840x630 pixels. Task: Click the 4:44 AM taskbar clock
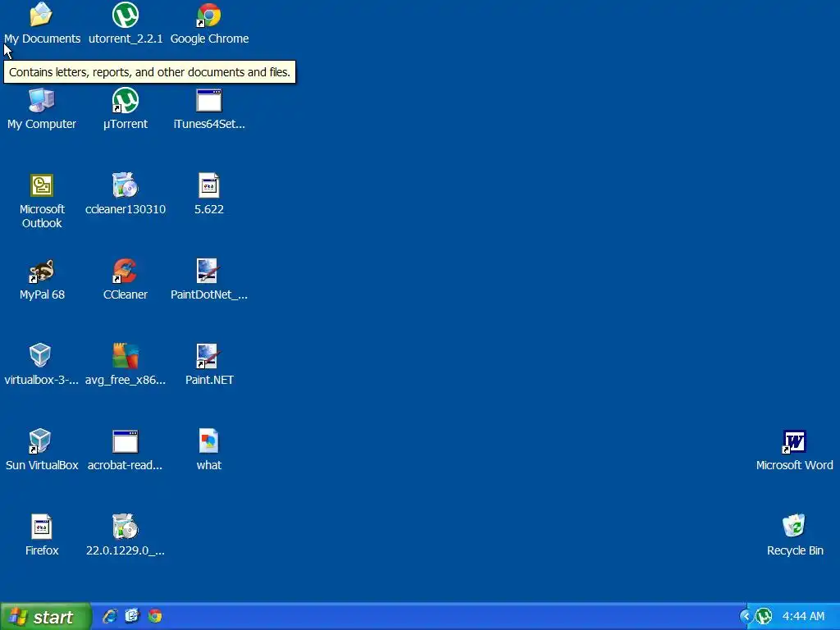coord(804,617)
